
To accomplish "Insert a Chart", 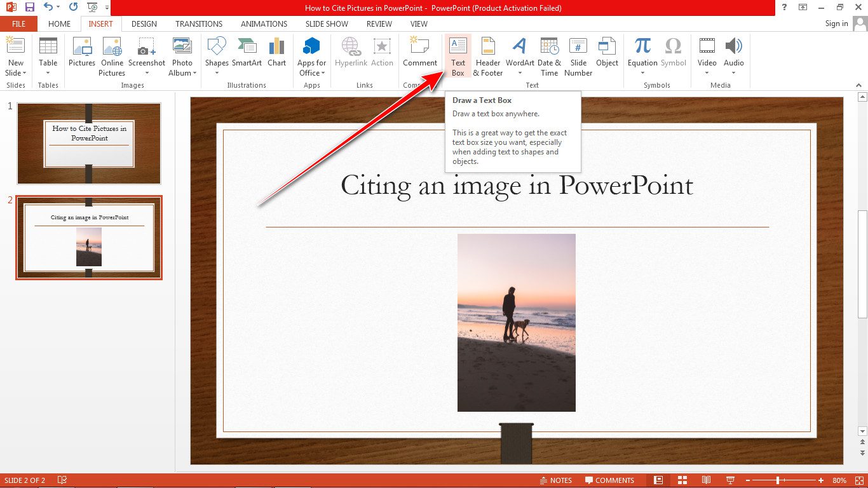I will point(277,54).
